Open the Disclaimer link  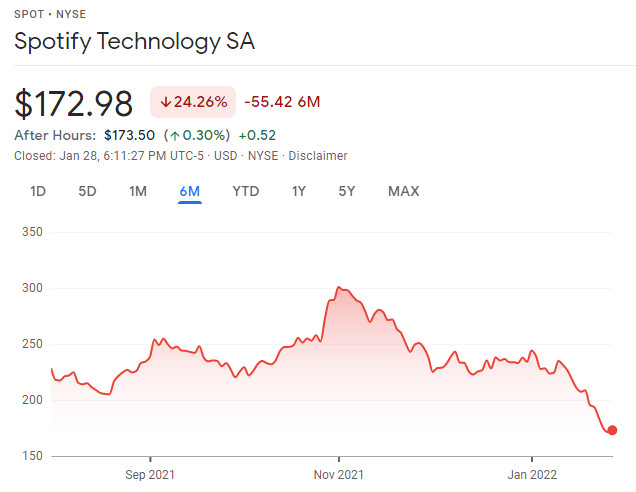pyautogui.click(x=319, y=156)
